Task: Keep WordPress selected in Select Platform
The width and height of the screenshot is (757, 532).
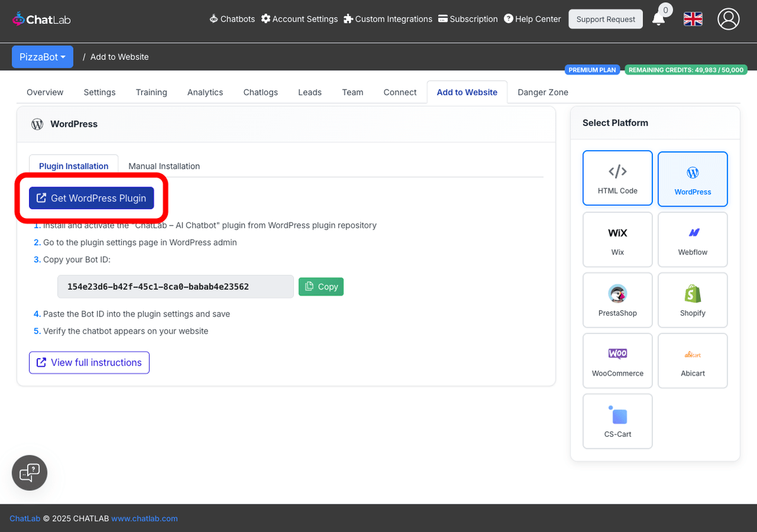Action: (x=692, y=179)
